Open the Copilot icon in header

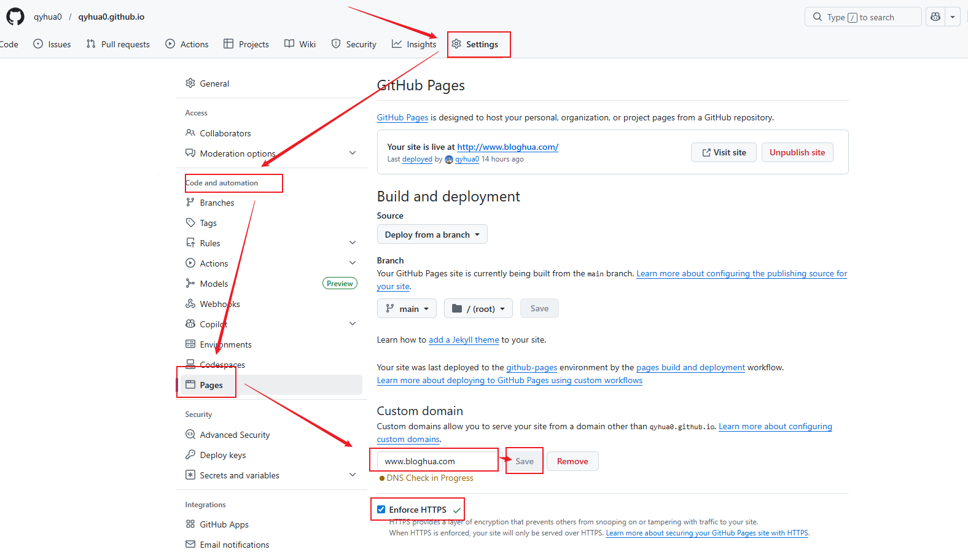tap(935, 17)
